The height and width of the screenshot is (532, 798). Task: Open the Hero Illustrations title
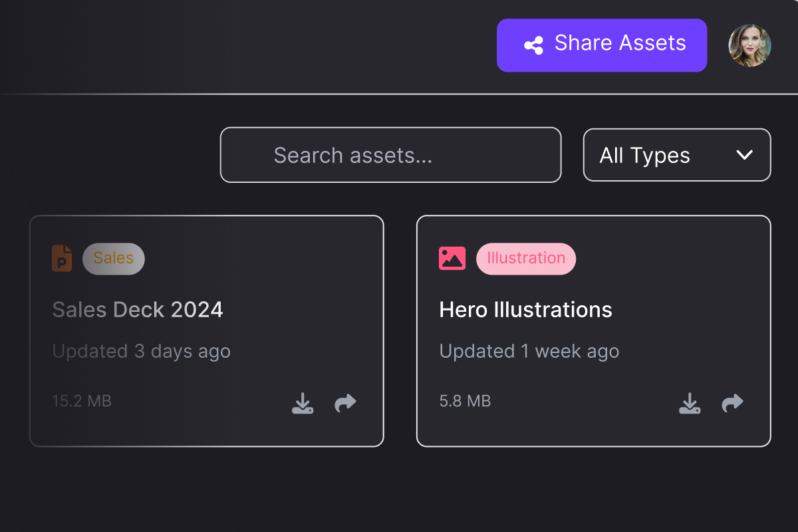pyautogui.click(x=526, y=310)
